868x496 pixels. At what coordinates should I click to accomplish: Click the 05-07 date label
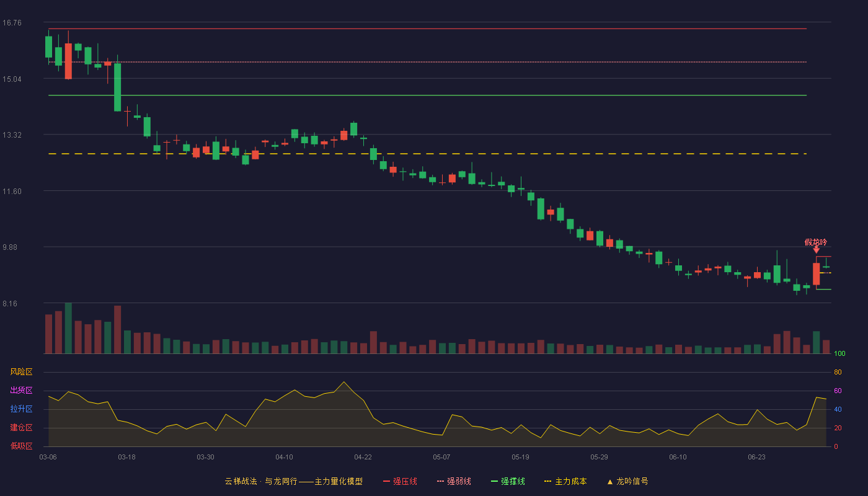point(441,457)
